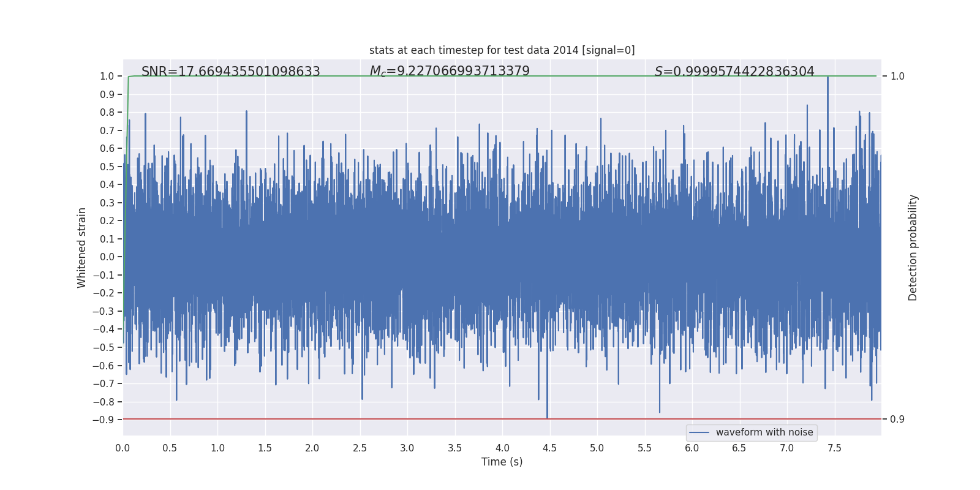This screenshot has width=980, height=490.
Task: Select the Whitened strain tick label 0.6
Action: pos(107,149)
